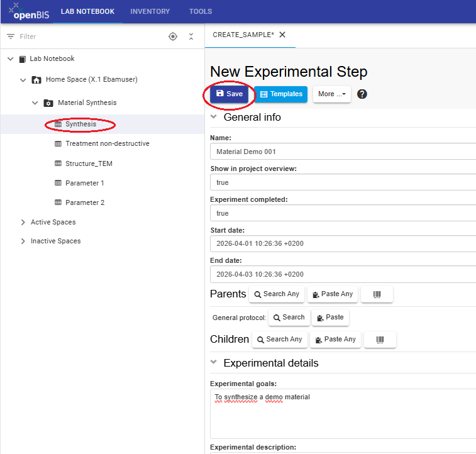Screen dimensions: 476x454
Task: Open the Parameter 2 entry
Action: point(85,202)
